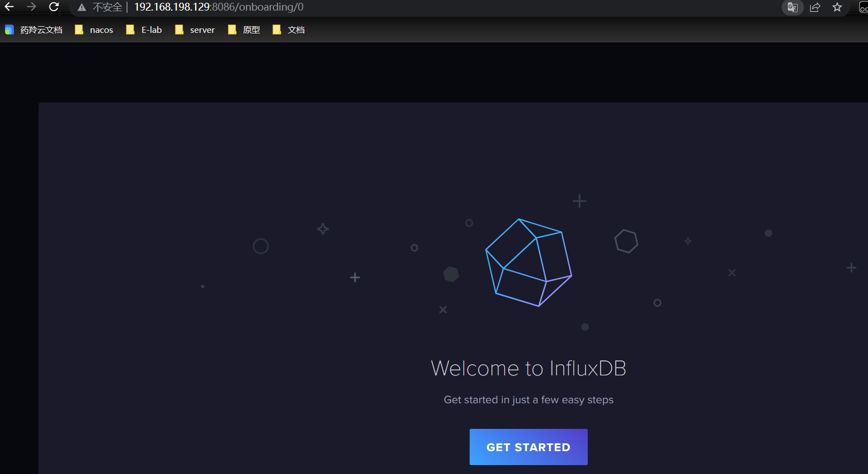Screen dimensions: 868x474
Task: Open the nacos bookmark folder
Action: pos(94,30)
